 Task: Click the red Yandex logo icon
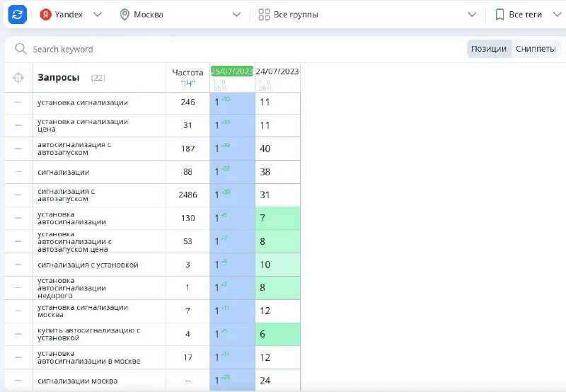click(x=45, y=14)
